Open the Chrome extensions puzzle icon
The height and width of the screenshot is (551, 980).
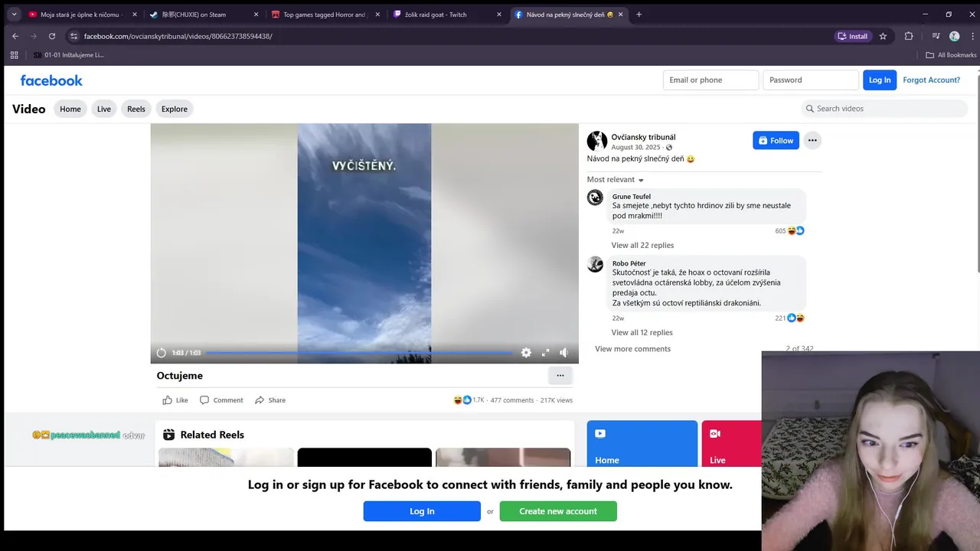[909, 36]
